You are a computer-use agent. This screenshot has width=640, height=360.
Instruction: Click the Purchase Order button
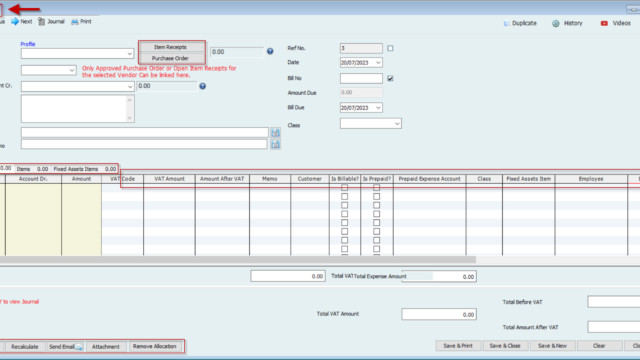click(x=170, y=58)
